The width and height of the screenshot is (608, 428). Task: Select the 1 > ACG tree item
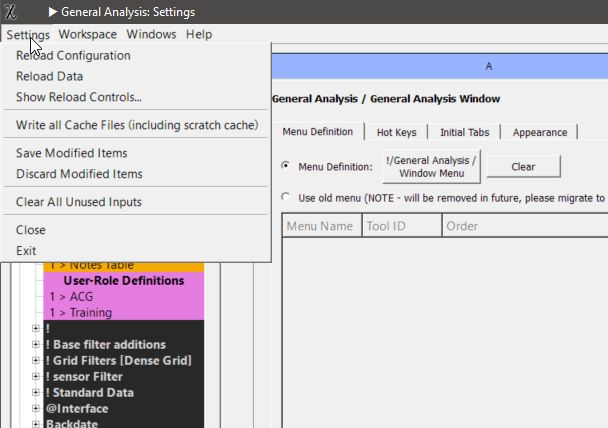point(124,297)
